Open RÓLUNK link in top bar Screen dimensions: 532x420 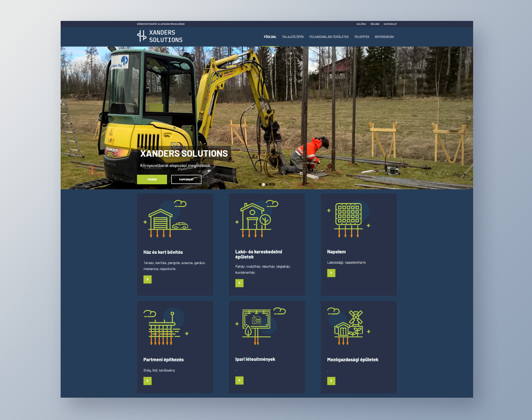click(375, 24)
